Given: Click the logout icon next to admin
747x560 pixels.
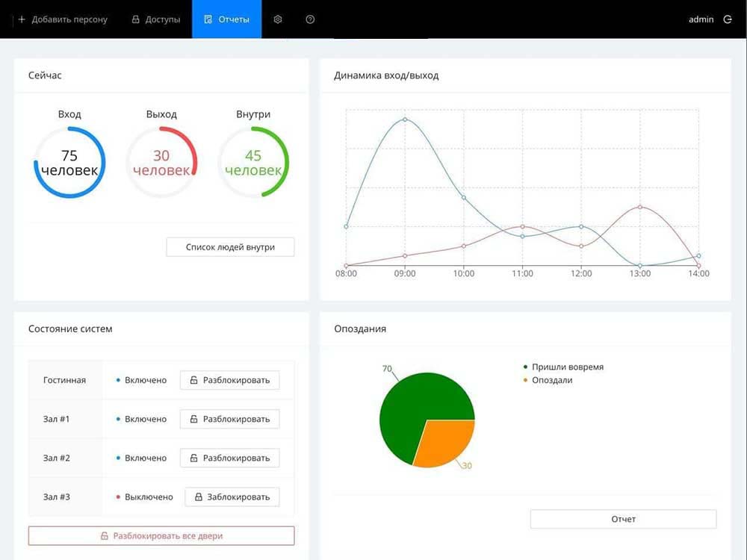Looking at the screenshot, I should click(728, 19).
